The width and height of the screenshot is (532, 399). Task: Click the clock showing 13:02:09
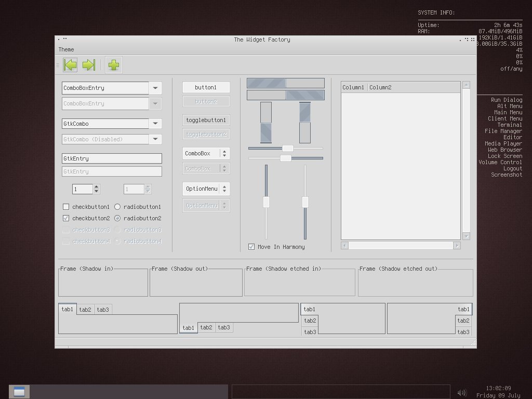click(x=498, y=388)
